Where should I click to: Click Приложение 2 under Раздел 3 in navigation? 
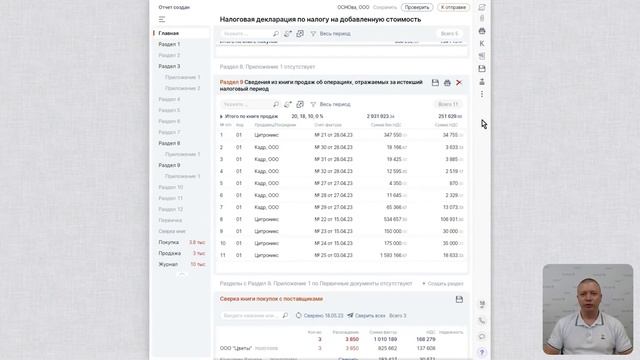[x=182, y=88]
